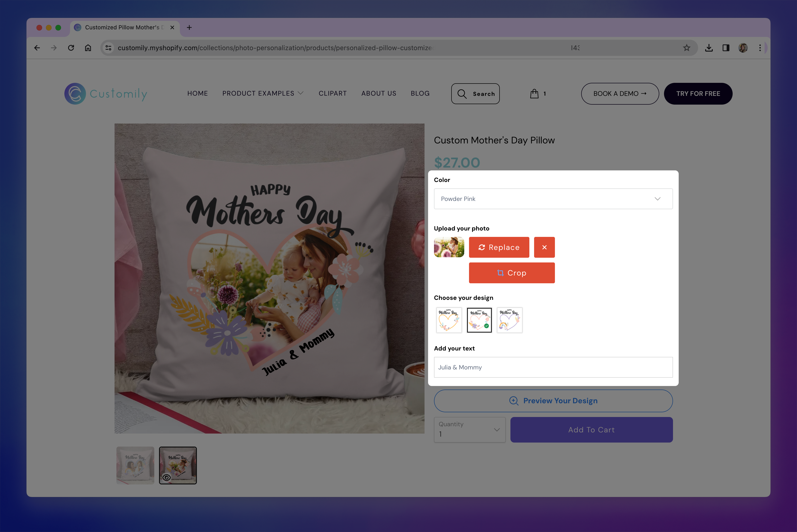Reload the current page
The image size is (797, 532).
click(x=71, y=48)
